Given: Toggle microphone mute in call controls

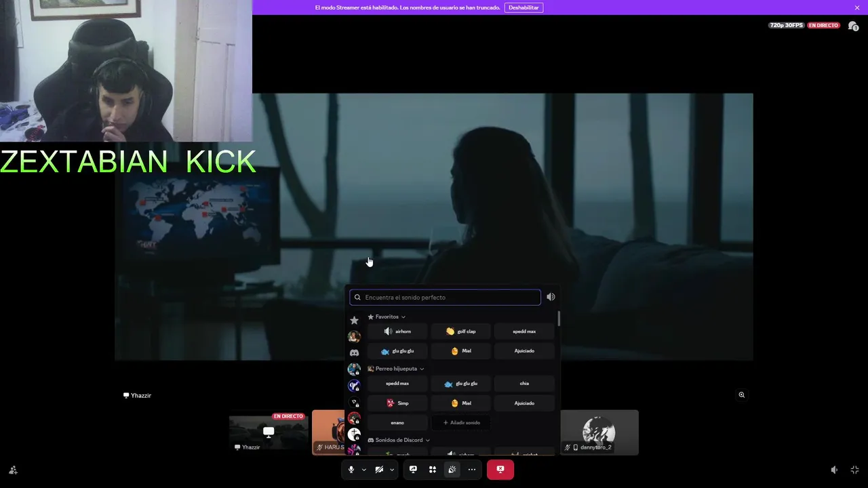Looking at the screenshot, I should [x=351, y=470].
